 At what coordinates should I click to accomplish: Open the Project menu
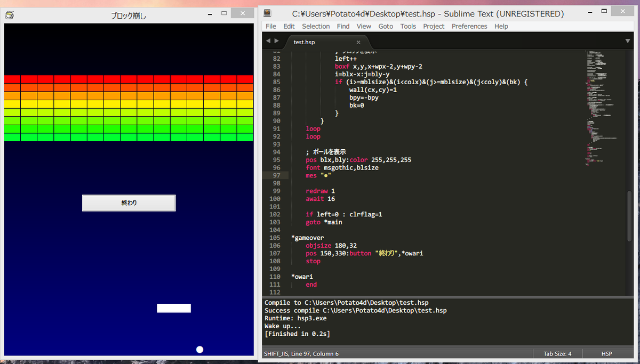coord(434,26)
